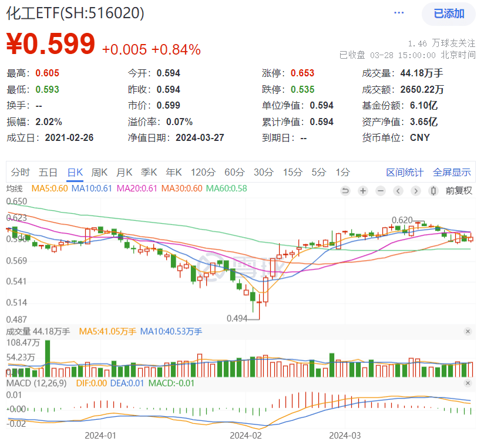Click the undo/reset chart icon
This screenshot has height=448, width=484.
[345, 191]
